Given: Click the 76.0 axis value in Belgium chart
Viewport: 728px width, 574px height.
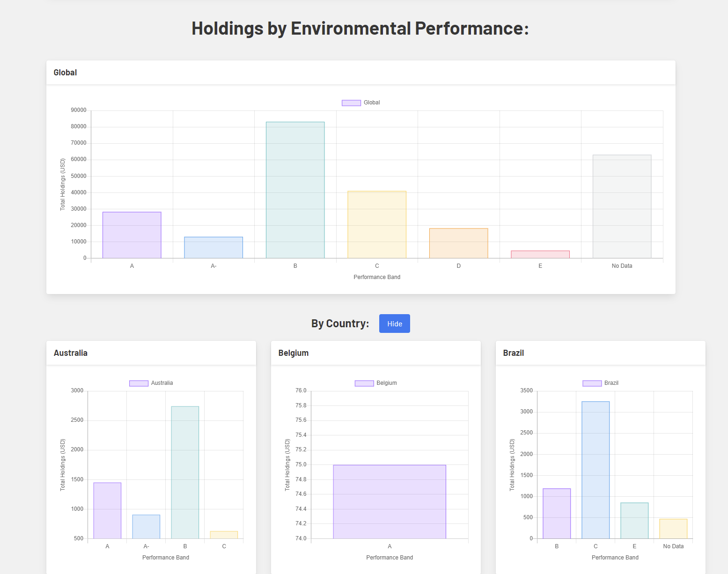Looking at the screenshot, I should (301, 390).
